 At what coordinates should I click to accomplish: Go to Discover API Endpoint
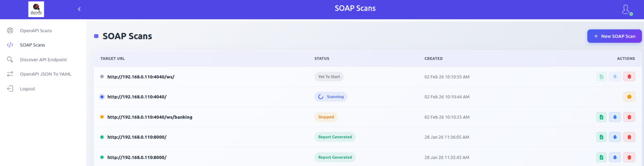[43, 60]
